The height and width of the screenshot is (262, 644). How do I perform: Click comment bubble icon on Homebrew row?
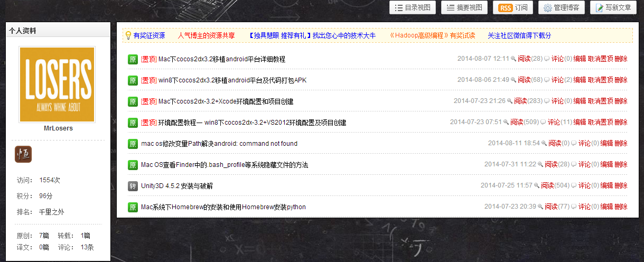574,207
